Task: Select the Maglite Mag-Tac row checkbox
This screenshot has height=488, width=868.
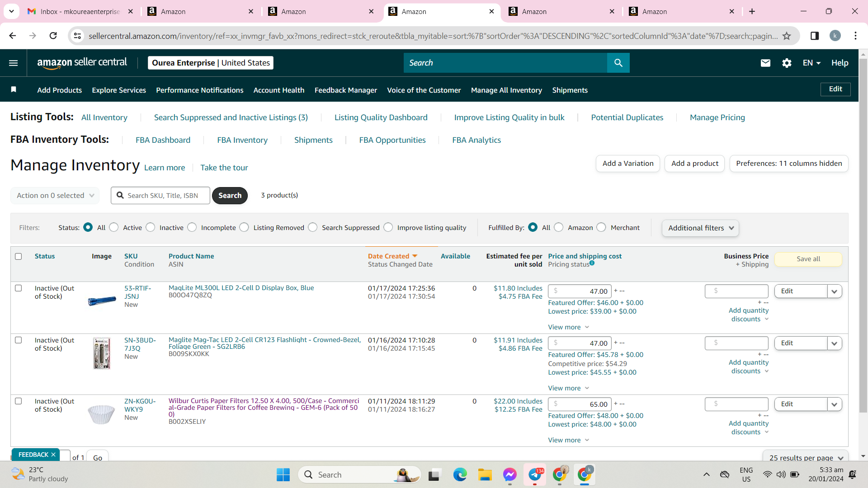Action: pyautogui.click(x=19, y=340)
